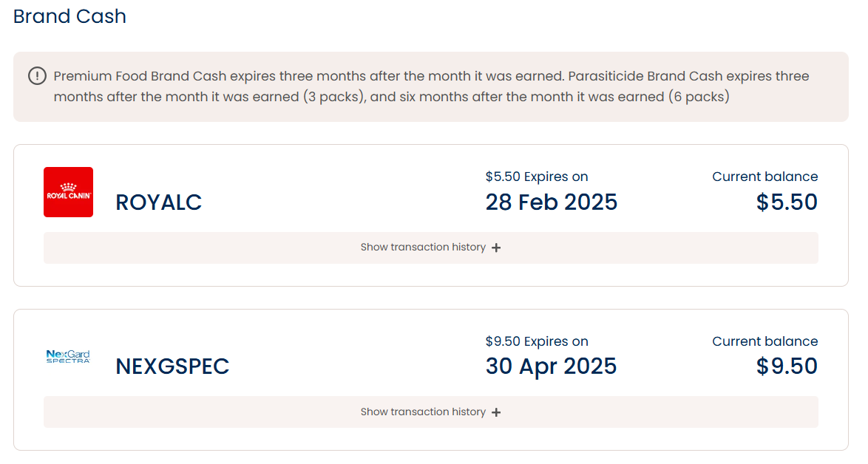Click plus icon in NEXGSPEC transaction history
The height and width of the screenshot is (464, 868).
pos(496,412)
